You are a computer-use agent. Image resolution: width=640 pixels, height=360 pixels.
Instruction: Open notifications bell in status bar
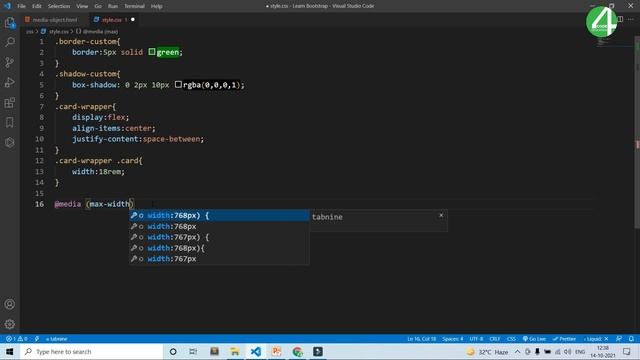pyautogui.click(x=631, y=339)
